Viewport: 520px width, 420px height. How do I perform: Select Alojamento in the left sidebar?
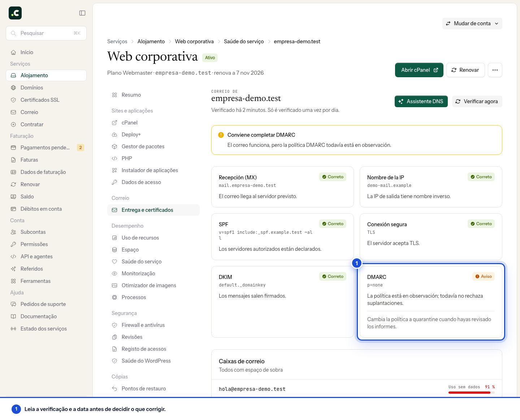click(x=46, y=75)
